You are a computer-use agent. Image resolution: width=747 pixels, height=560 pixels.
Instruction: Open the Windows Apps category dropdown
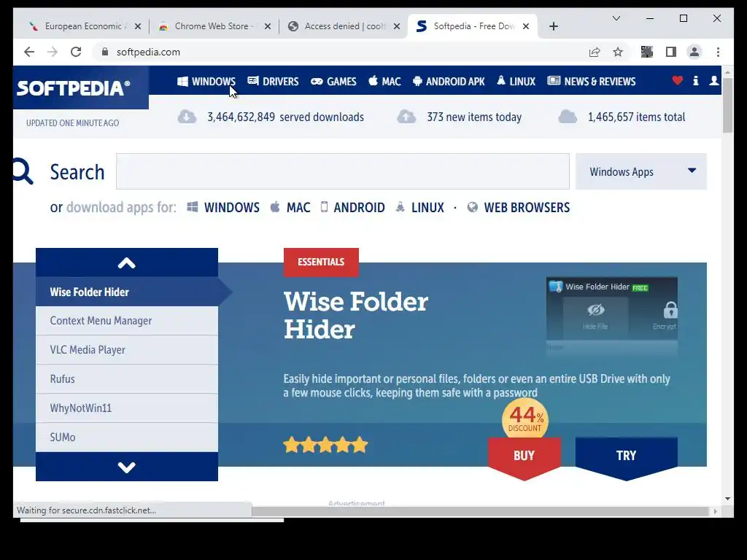[641, 171]
